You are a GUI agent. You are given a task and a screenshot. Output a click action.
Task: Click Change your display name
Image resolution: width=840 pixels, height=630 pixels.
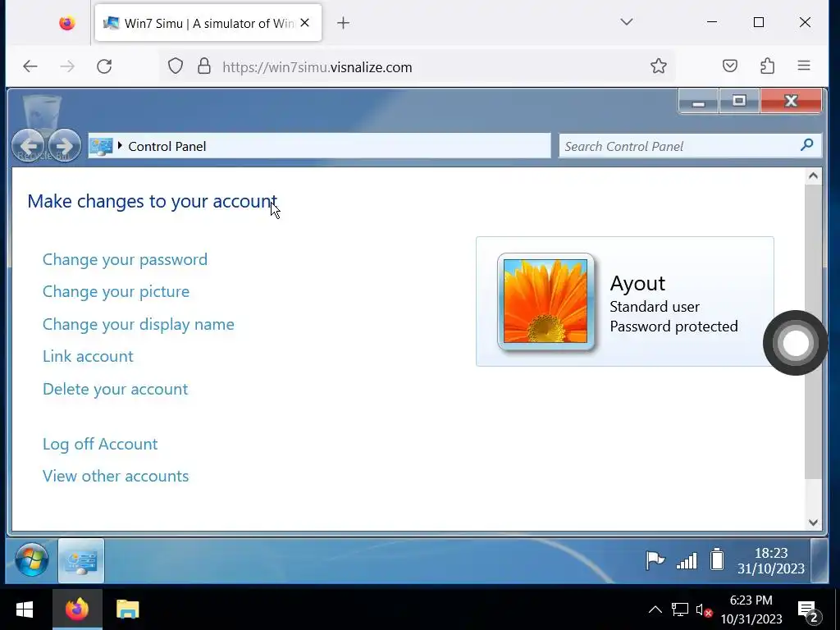pos(138,324)
